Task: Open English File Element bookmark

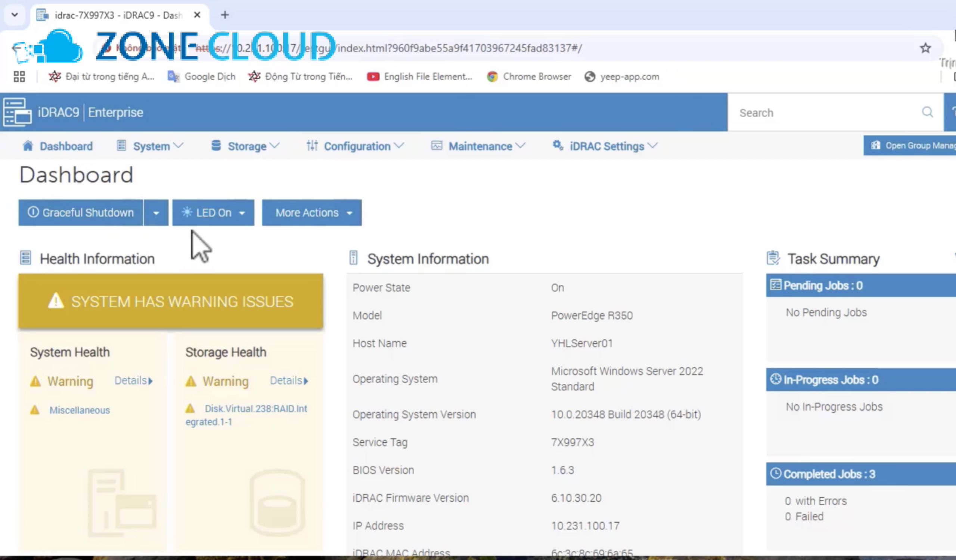Action: pyautogui.click(x=420, y=77)
